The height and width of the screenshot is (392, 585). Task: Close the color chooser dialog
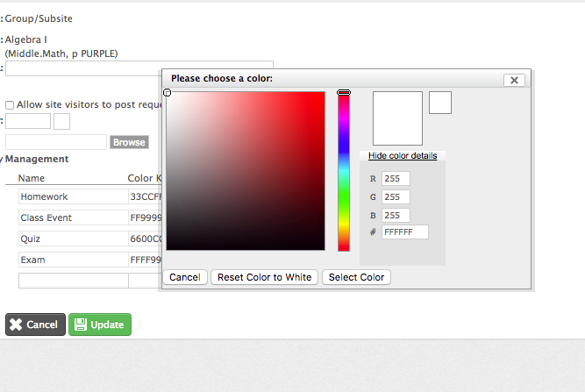(515, 80)
